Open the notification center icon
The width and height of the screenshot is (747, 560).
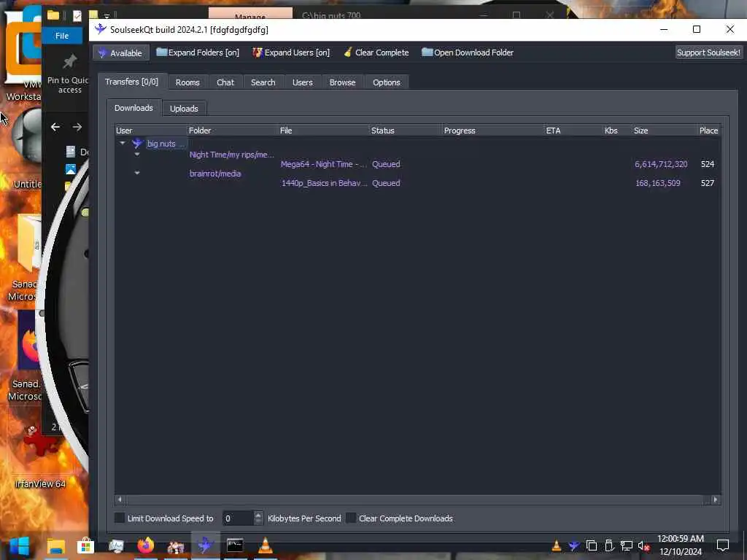point(723,545)
